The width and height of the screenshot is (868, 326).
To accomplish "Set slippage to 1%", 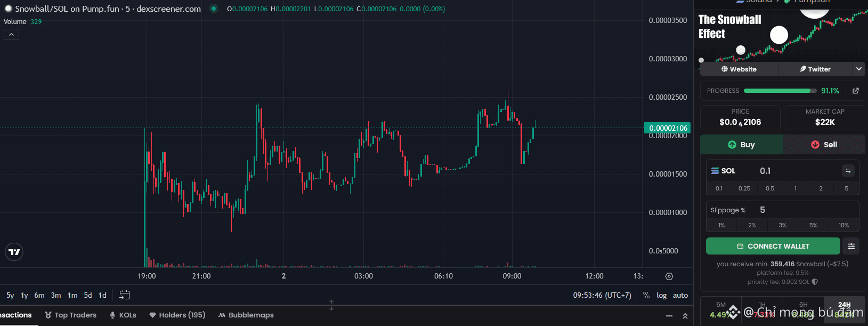I will [721, 225].
